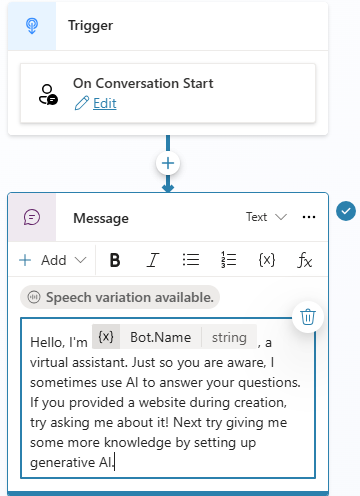The height and width of the screenshot is (496, 360).
Task: Toggle italic formatting
Action: coord(153,260)
